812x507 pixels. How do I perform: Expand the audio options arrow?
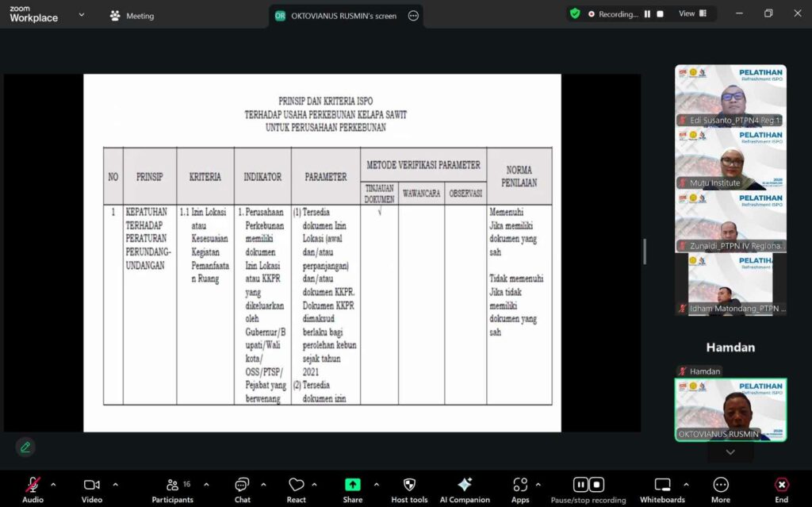point(53,484)
